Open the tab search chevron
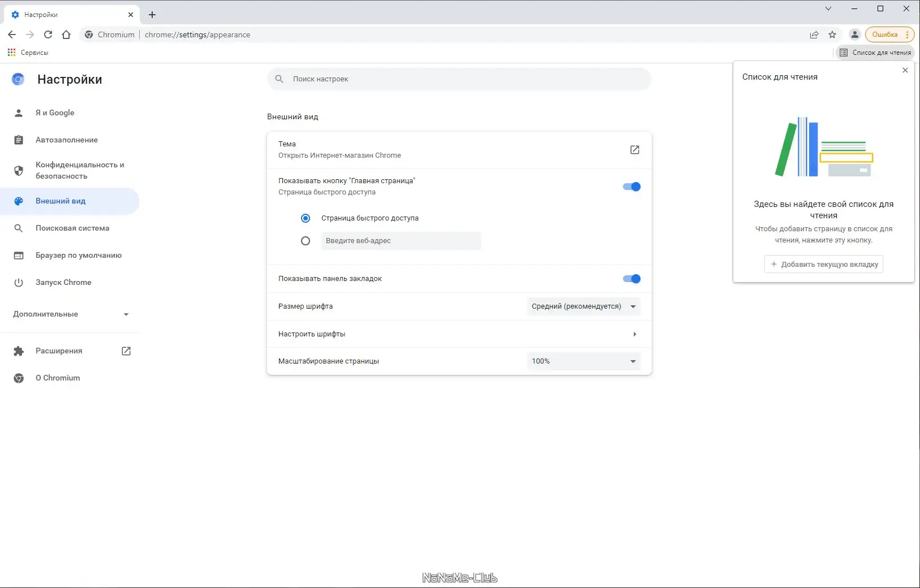 tap(828, 8)
